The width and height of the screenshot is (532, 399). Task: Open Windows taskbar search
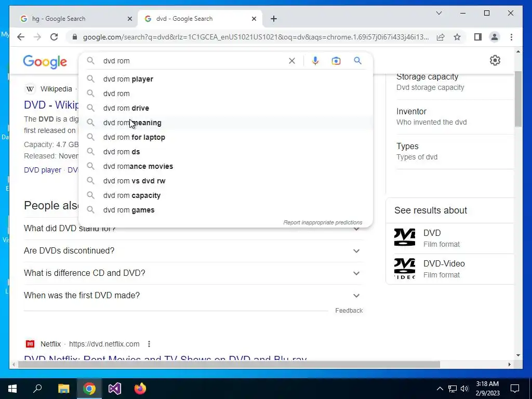[37, 389]
